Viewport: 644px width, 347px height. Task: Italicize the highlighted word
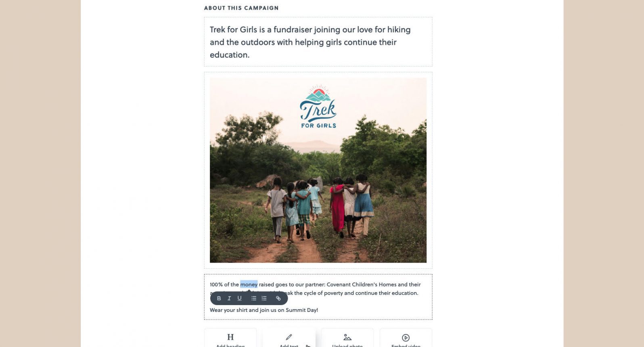coord(229,299)
